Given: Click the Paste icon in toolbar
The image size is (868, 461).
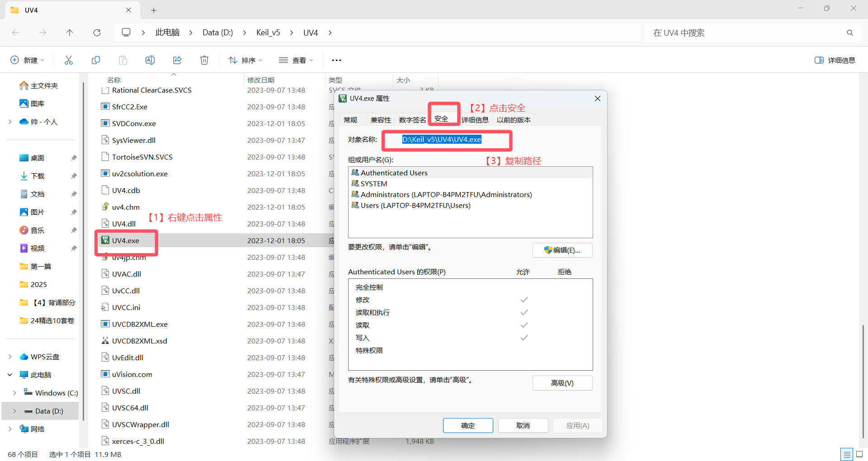Looking at the screenshot, I should 123,60.
